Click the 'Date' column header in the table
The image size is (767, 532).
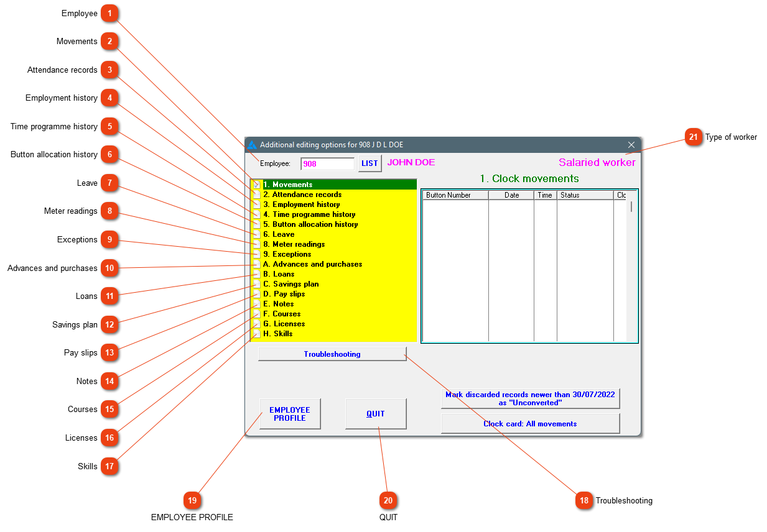click(511, 195)
